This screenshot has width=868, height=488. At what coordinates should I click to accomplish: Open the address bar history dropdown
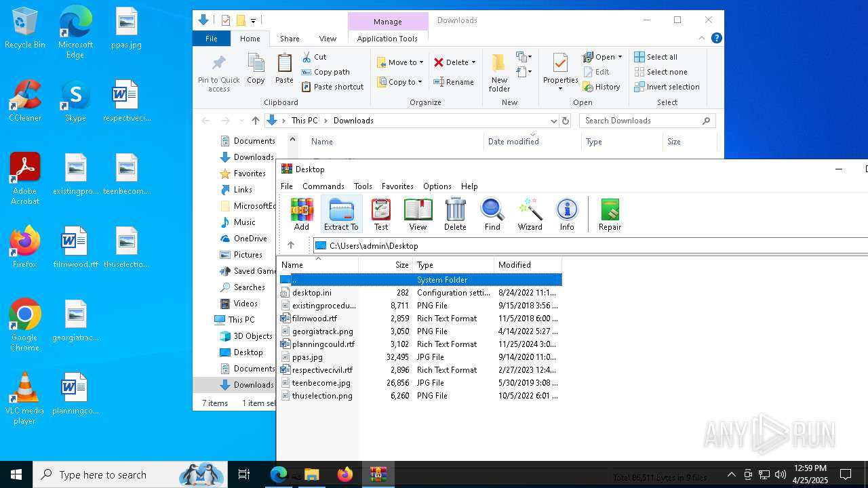click(554, 121)
